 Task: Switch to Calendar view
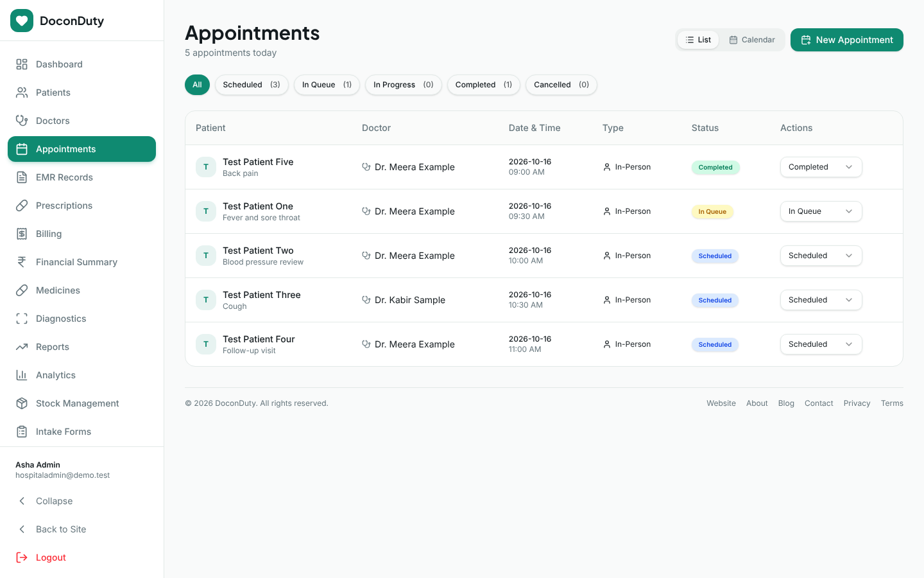click(752, 40)
